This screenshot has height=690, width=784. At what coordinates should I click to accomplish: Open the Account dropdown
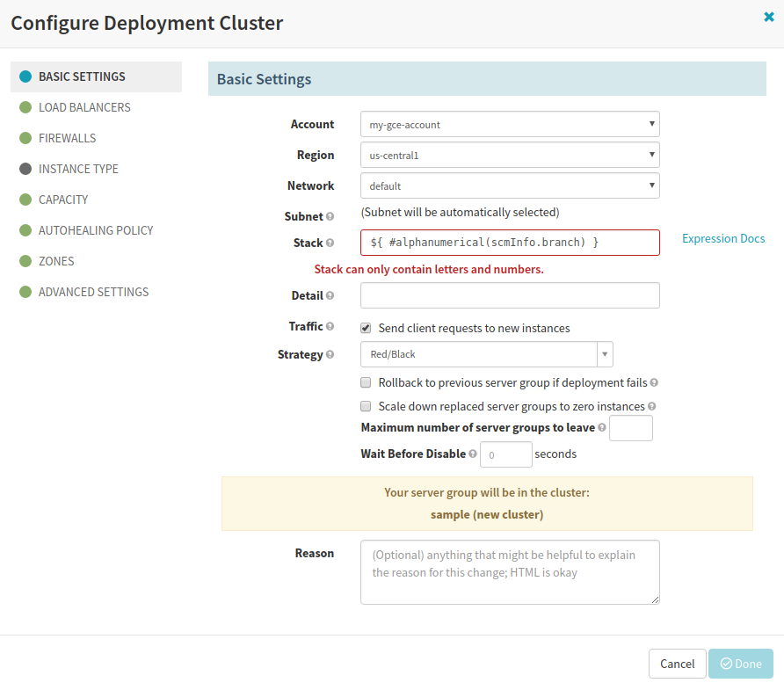510,125
